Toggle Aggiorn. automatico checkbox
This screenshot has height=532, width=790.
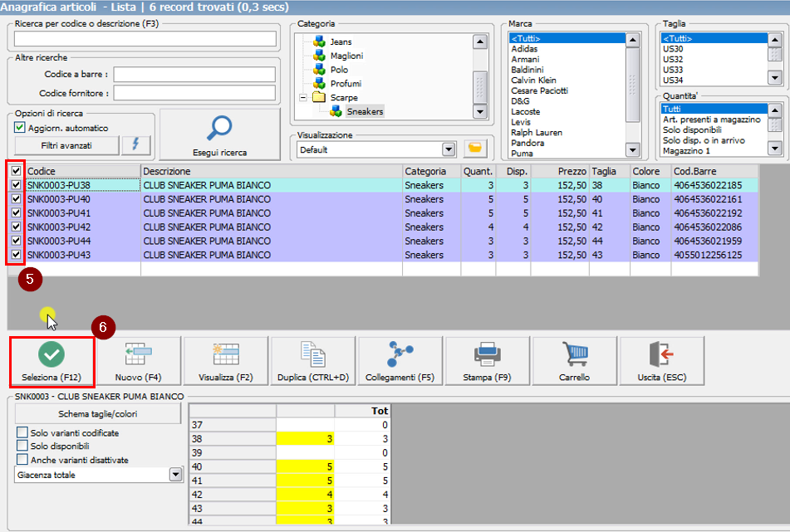pyautogui.click(x=20, y=128)
